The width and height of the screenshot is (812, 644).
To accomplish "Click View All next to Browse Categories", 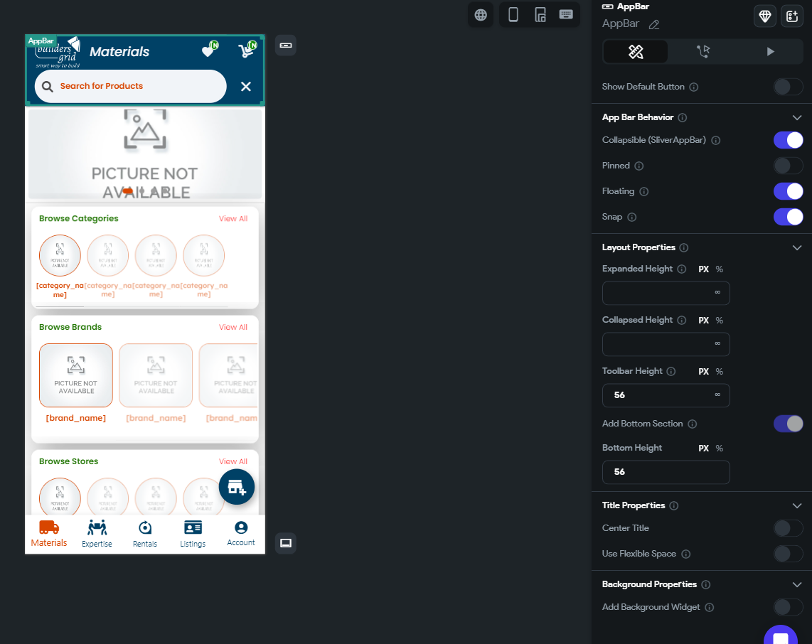I will tap(233, 218).
